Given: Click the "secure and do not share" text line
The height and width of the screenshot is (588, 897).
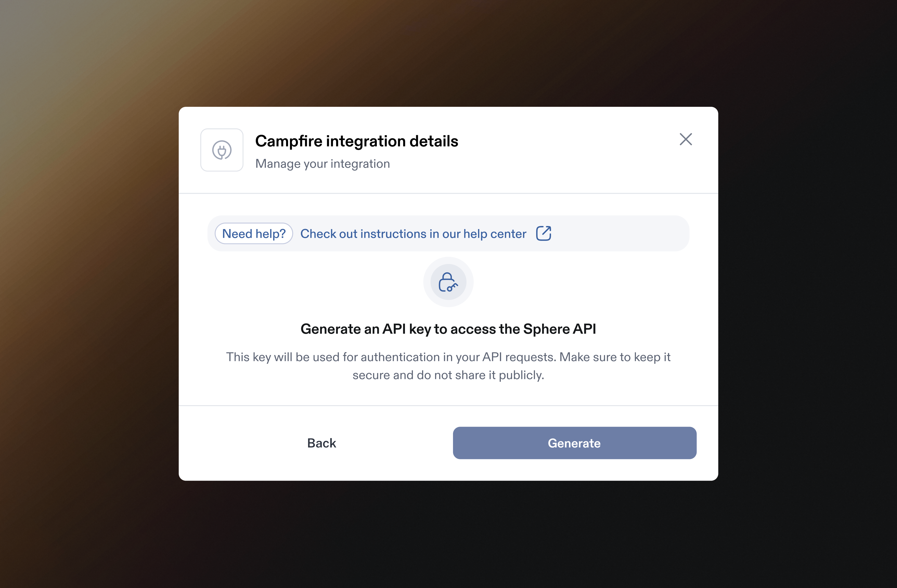Looking at the screenshot, I should 448,376.
